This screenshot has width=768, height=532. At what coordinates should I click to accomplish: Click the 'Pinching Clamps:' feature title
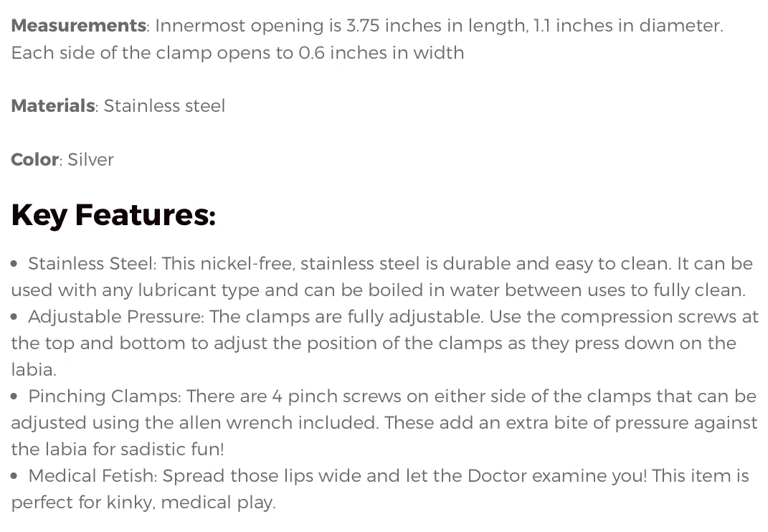click(105, 396)
